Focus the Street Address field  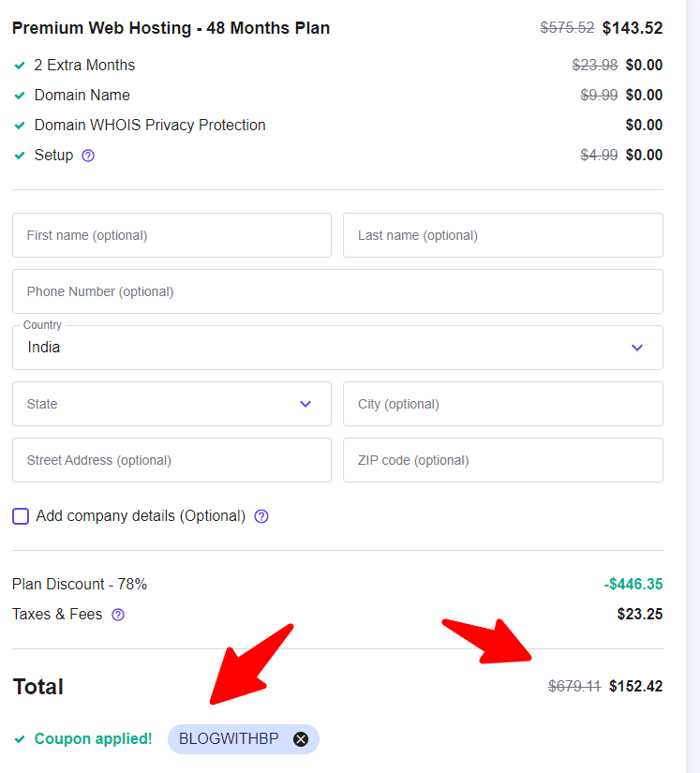tap(171, 460)
